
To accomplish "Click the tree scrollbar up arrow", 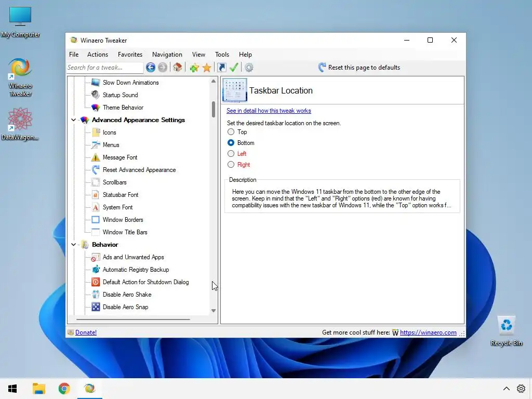I will point(214,81).
